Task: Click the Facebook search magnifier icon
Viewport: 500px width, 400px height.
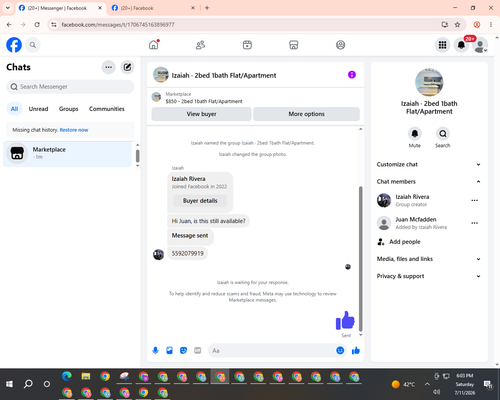Action: pyautogui.click(x=33, y=45)
